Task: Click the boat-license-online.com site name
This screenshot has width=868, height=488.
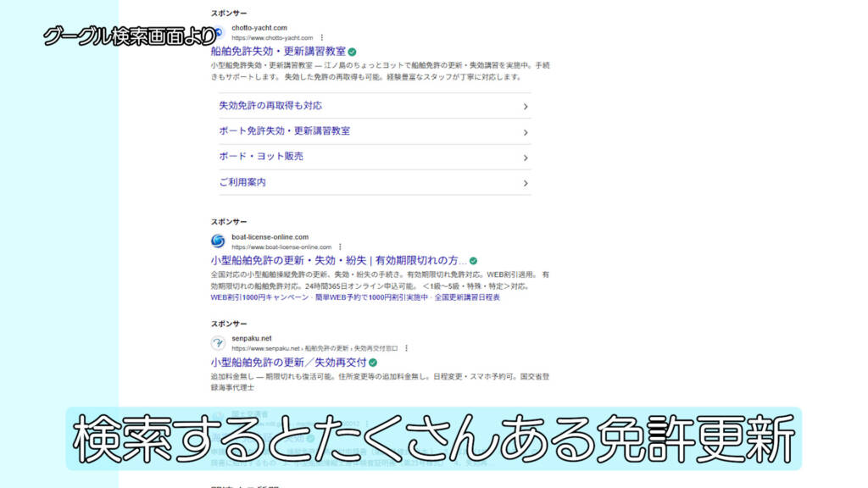Action: [x=270, y=237]
